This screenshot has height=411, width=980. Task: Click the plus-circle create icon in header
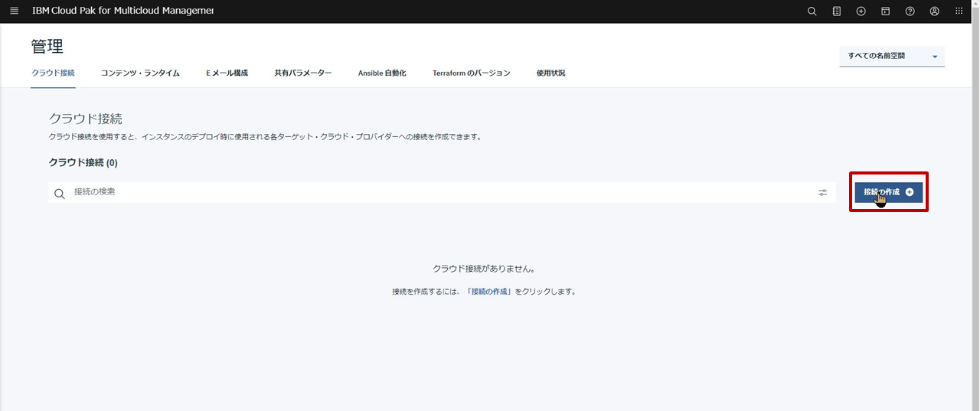point(861,11)
